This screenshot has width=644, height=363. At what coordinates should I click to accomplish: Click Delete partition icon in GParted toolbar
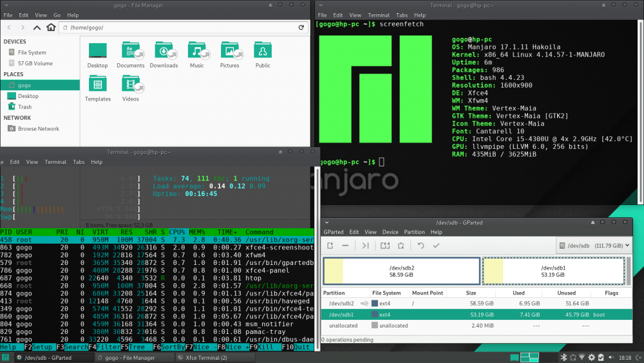tap(345, 246)
